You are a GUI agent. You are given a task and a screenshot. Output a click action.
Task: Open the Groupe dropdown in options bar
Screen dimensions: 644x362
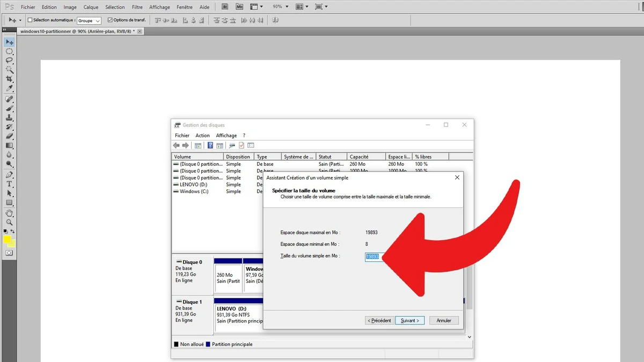pyautogui.click(x=89, y=21)
